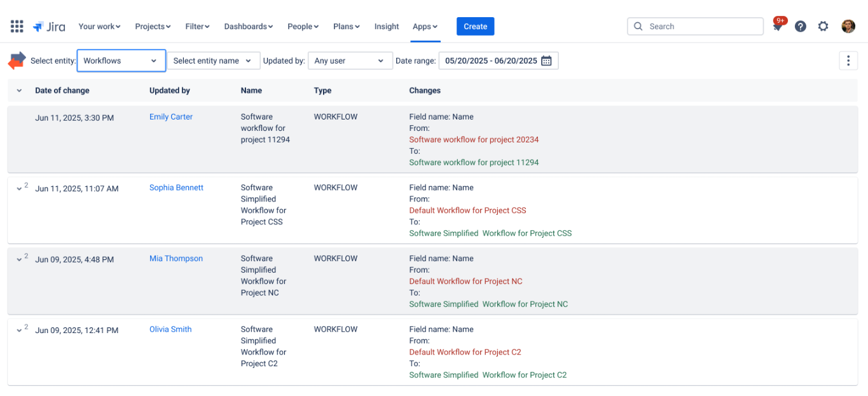Click Software Simplified Workflow for Project C2 name cell
This screenshot has width=868, height=396.
coord(264,346)
